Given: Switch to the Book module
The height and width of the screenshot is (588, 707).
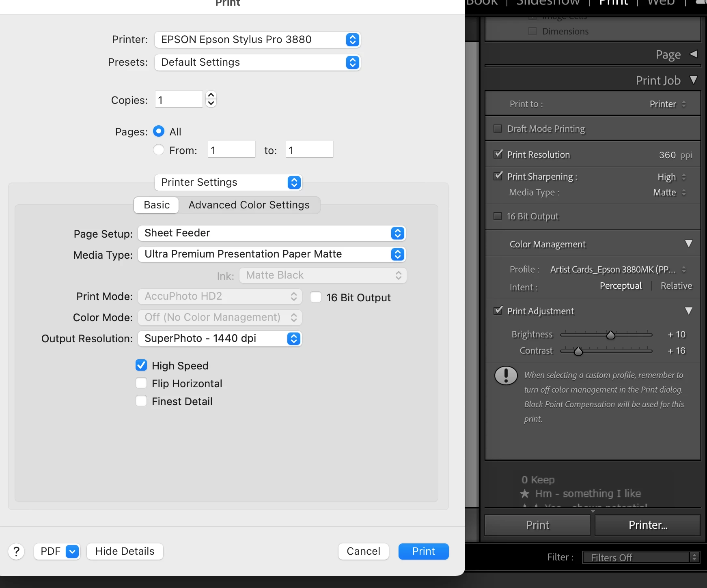Looking at the screenshot, I should point(482,2).
